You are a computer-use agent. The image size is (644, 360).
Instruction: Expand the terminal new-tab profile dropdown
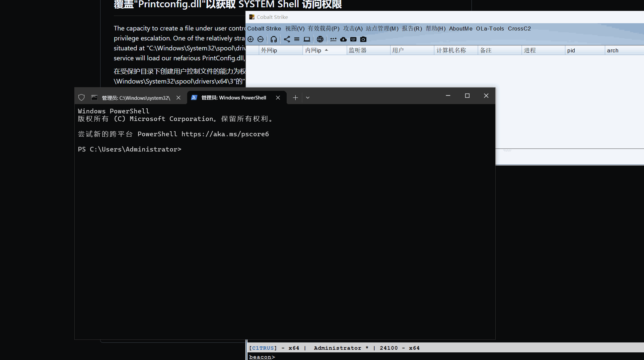point(308,98)
